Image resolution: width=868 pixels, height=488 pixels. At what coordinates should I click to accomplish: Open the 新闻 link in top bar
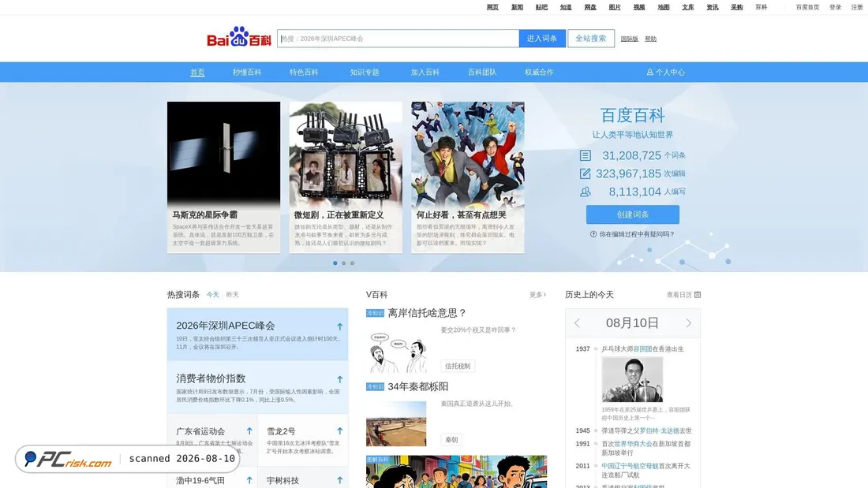click(517, 7)
